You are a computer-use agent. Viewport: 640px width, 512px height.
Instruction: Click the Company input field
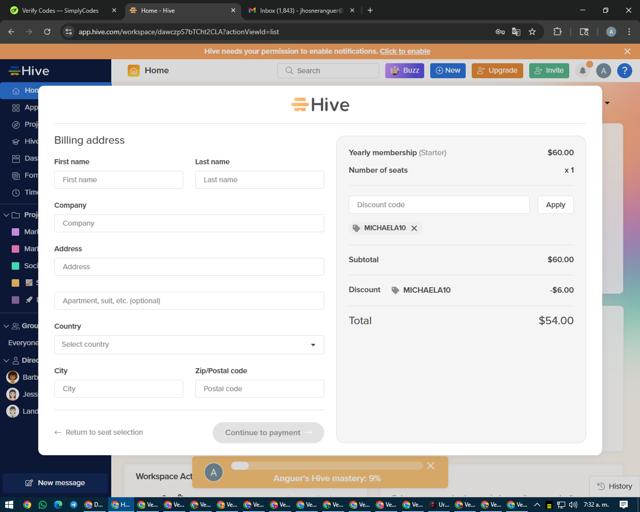pyautogui.click(x=189, y=223)
